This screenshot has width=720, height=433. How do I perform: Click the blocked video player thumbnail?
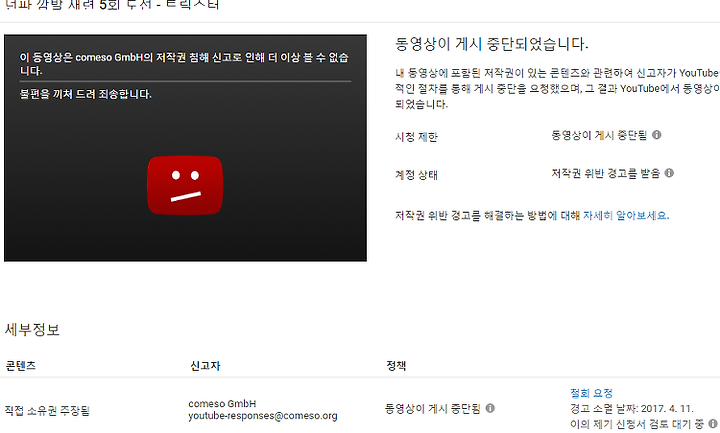coord(186,148)
